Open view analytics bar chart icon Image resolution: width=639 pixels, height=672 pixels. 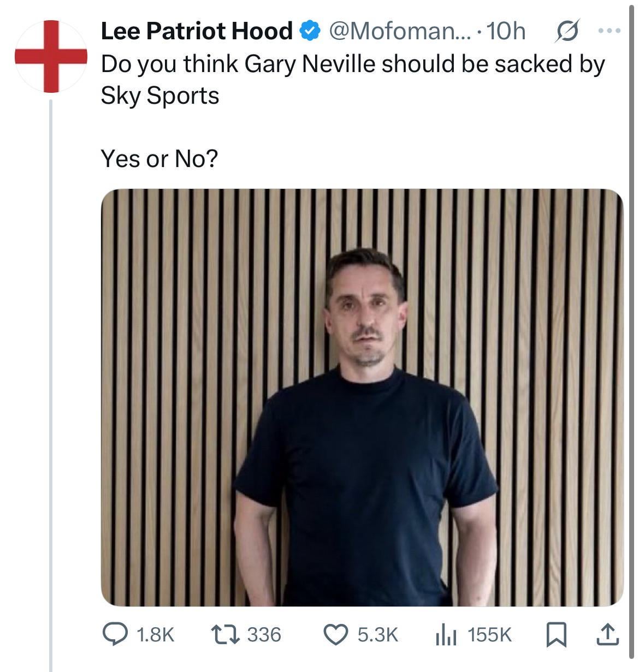[445, 634]
